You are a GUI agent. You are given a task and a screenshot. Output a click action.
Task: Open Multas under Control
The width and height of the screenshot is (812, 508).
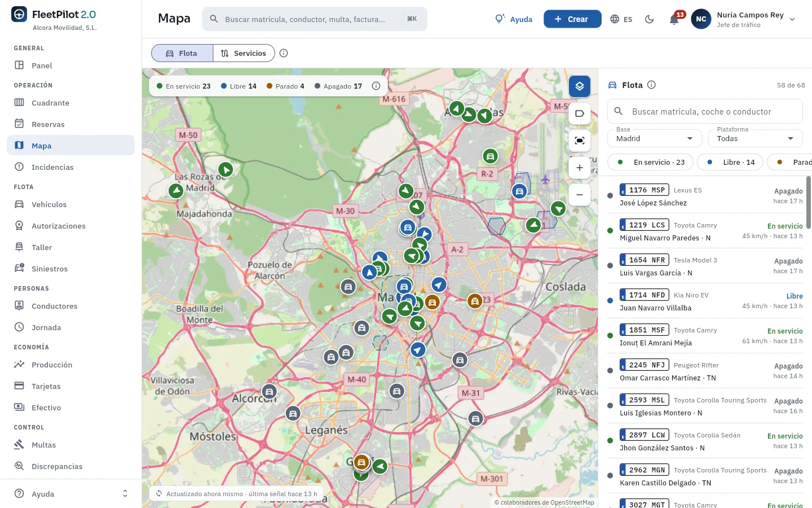point(71,445)
